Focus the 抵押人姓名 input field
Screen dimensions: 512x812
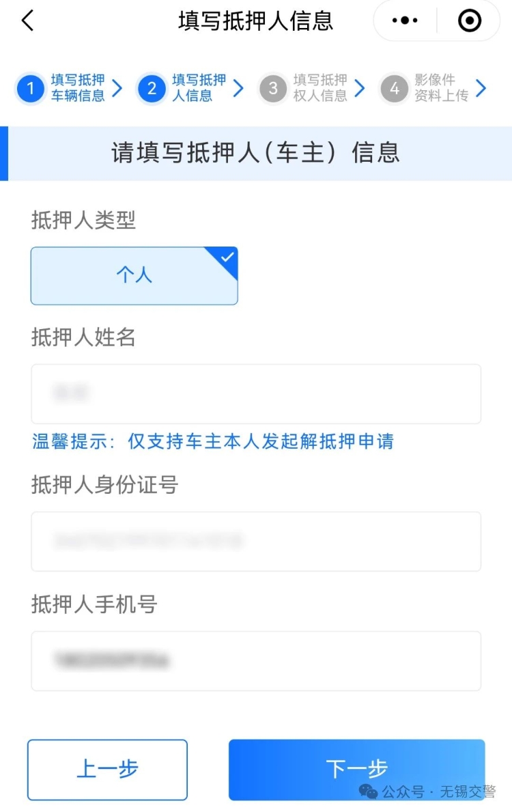click(x=256, y=393)
